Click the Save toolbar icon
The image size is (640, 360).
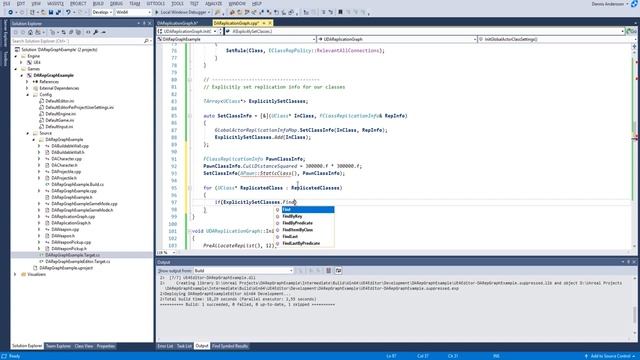(x=51, y=12)
